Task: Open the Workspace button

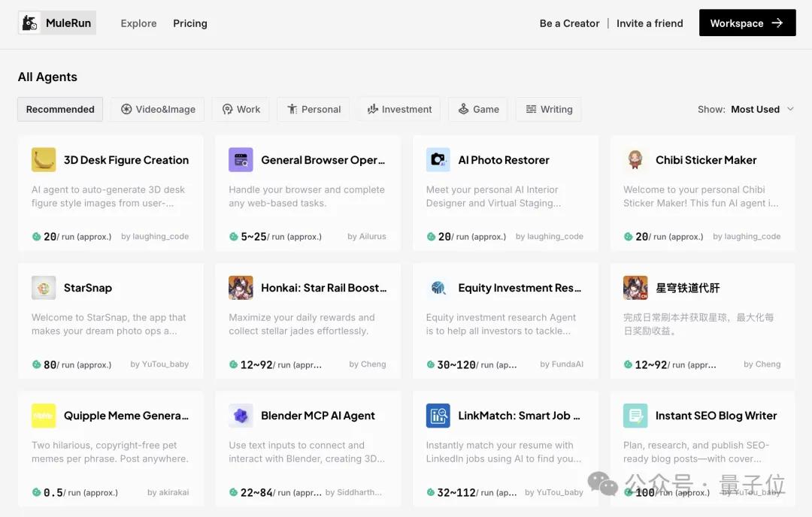Action: (x=747, y=23)
